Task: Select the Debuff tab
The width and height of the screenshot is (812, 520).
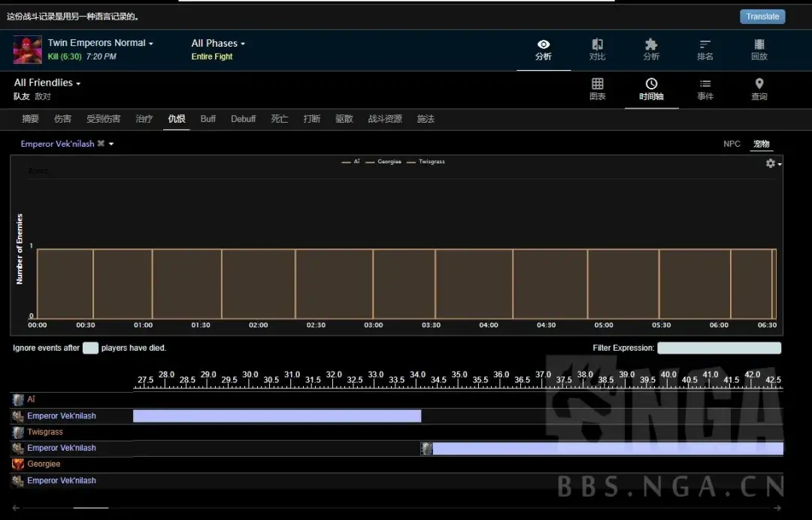Action: tap(243, 119)
